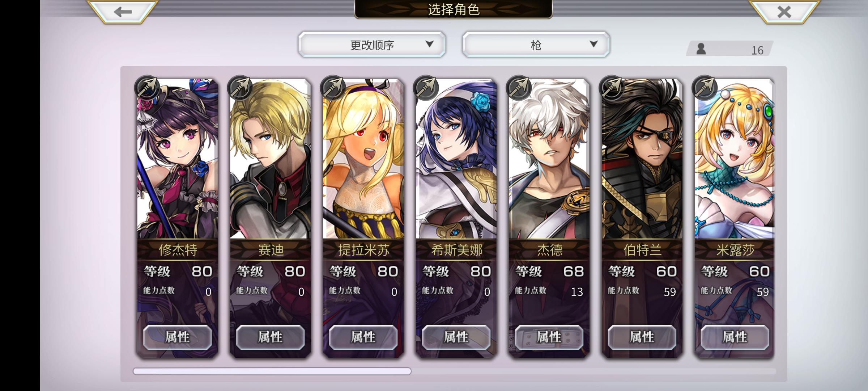Click spear weapon icon on 修杰特 card
The image size is (868, 391).
tap(146, 88)
